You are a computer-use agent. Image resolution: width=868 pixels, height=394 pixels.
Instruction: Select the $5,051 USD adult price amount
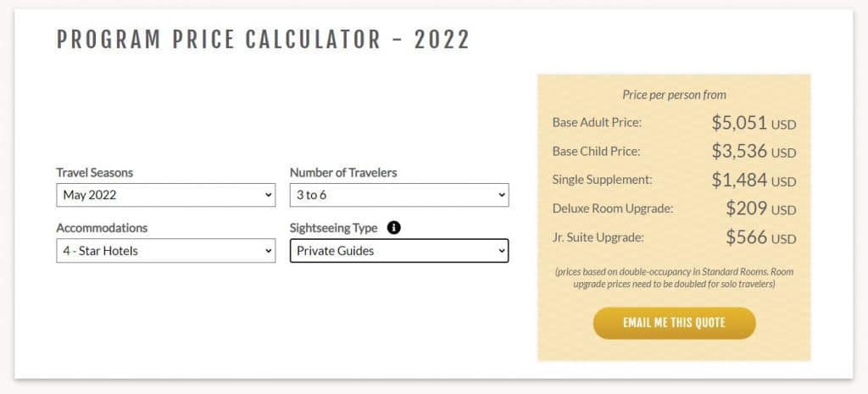(754, 123)
